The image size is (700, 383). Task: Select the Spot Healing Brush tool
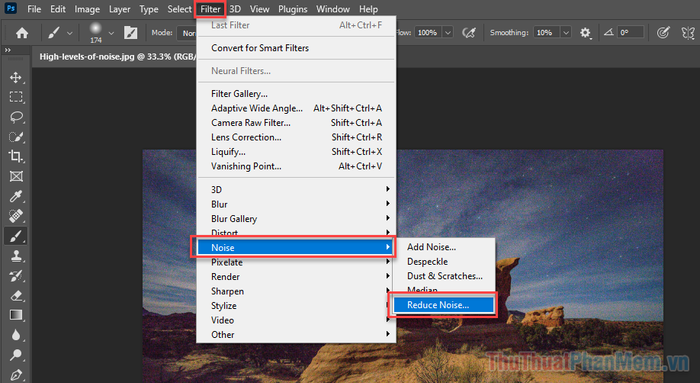(16, 216)
